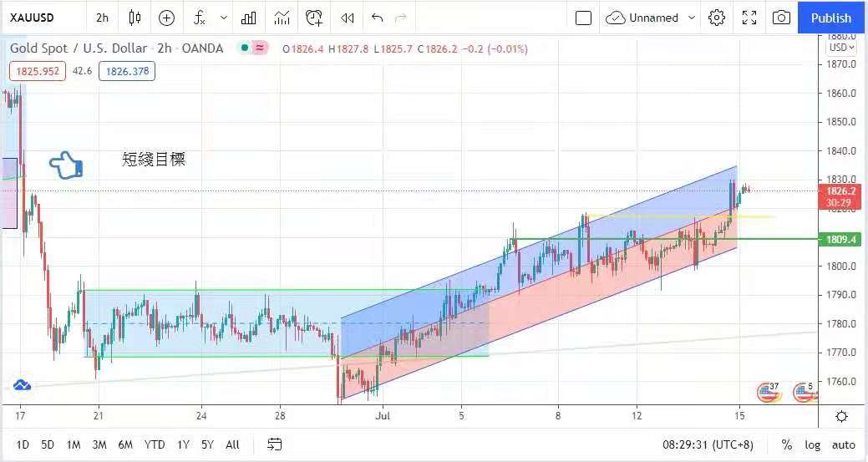Toggle percent scale on price axis
The image size is (868, 462).
[x=787, y=444]
